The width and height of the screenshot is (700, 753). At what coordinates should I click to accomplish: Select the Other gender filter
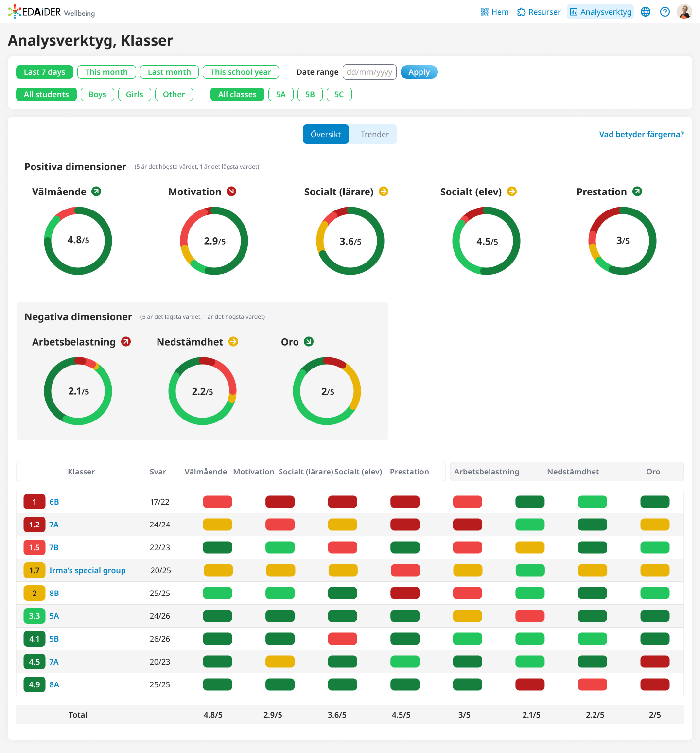tap(174, 94)
